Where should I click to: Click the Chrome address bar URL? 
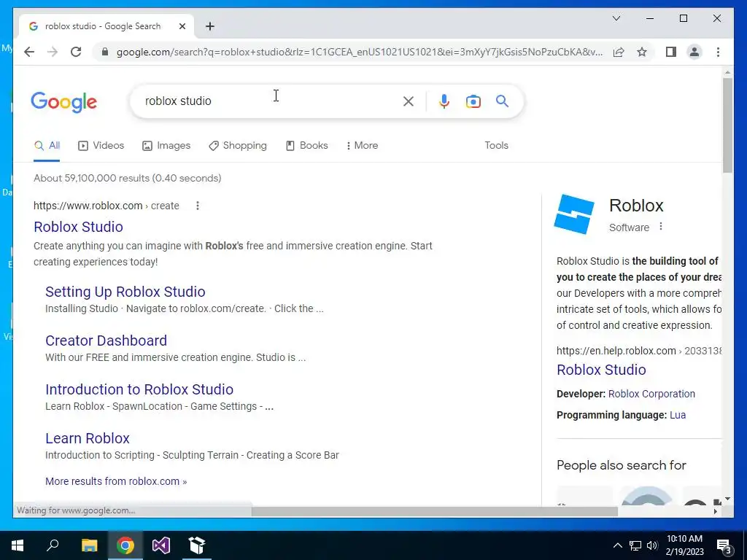pyautogui.click(x=359, y=52)
